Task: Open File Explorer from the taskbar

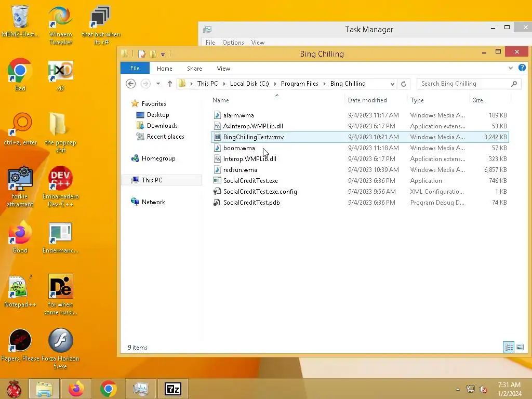Action: pyautogui.click(x=44, y=389)
